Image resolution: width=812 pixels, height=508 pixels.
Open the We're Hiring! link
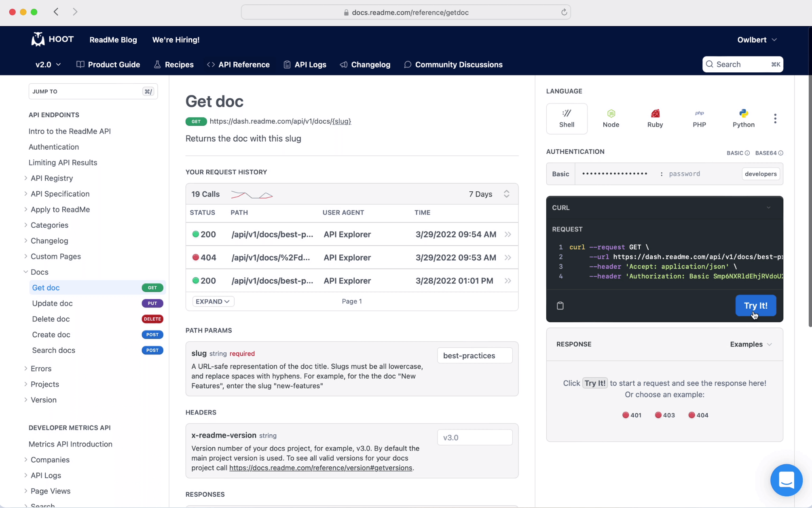[176, 40]
